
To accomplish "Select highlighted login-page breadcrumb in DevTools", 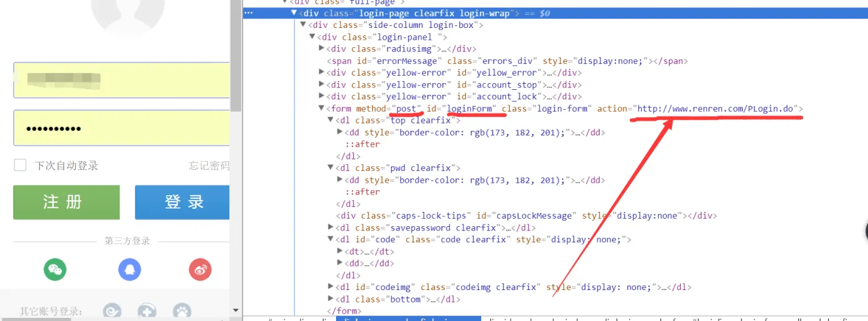I will tap(408, 319).
